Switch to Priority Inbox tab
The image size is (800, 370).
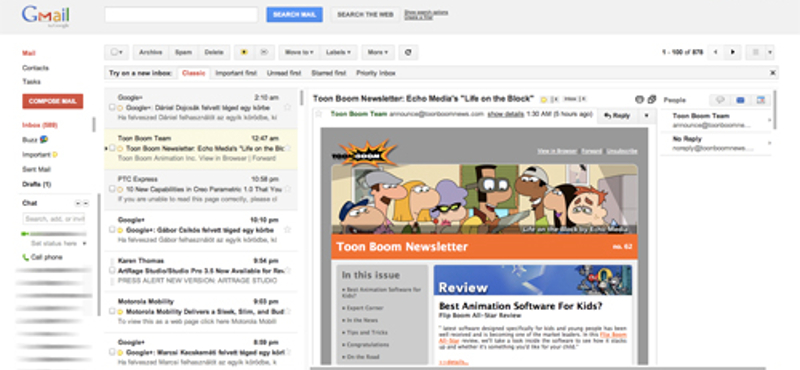[376, 73]
